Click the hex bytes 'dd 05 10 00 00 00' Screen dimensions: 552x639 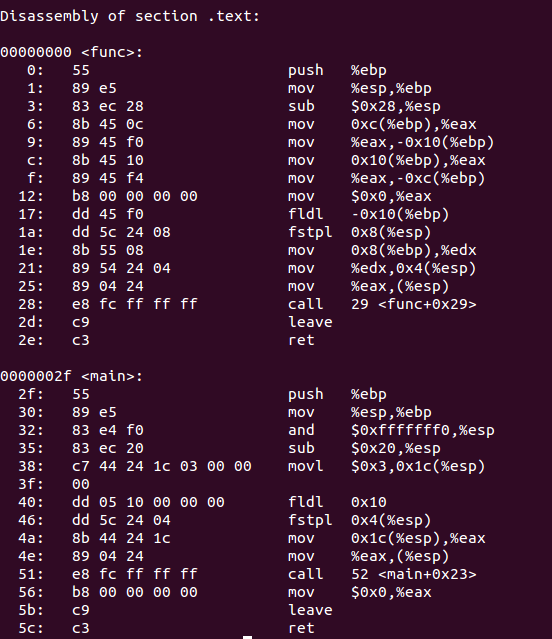148,502
